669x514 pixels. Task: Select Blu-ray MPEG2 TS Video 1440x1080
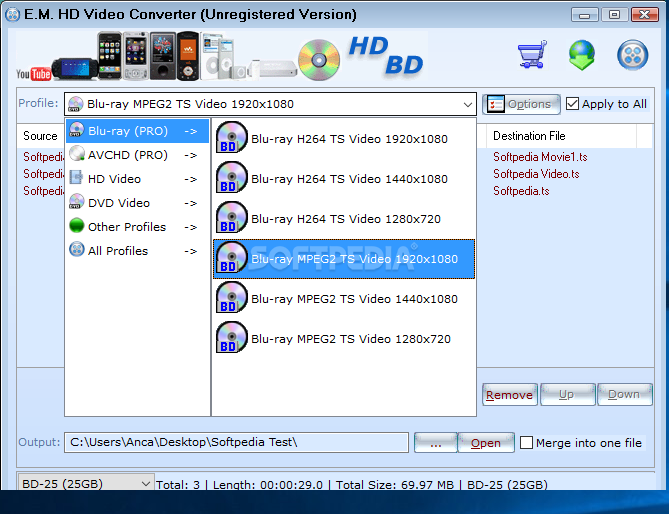point(344,299)
